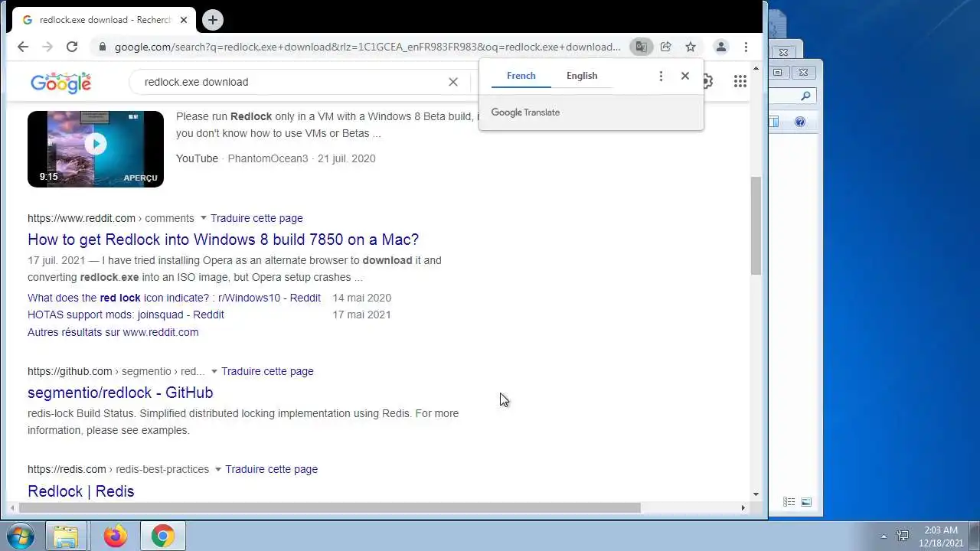
Task: Bookmark this tab with the star icon
Action: [x=691, y=47]
